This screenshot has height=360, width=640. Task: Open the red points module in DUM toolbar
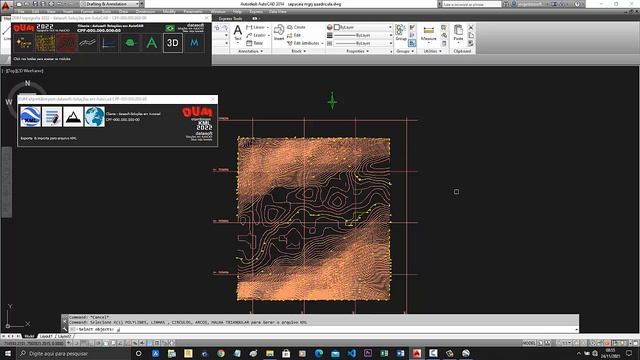click(66, 42)
